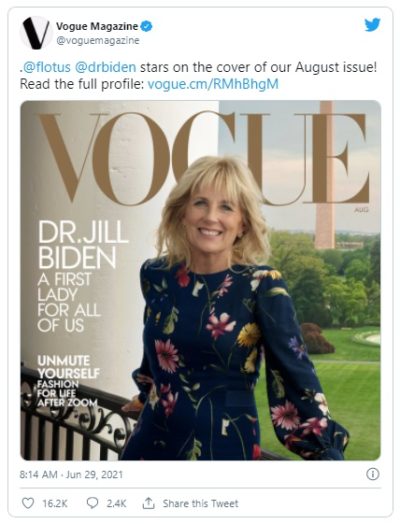The height and width of the screenshot is (524, 400).
Task: Open the @voguemagazine handle
Action: 98,41
